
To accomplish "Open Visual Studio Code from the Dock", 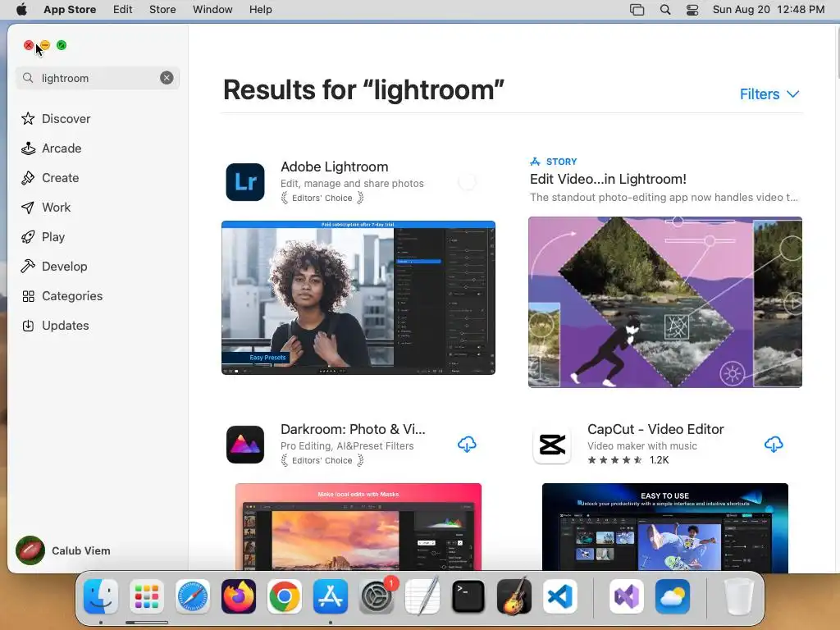I will click(559, 596).
